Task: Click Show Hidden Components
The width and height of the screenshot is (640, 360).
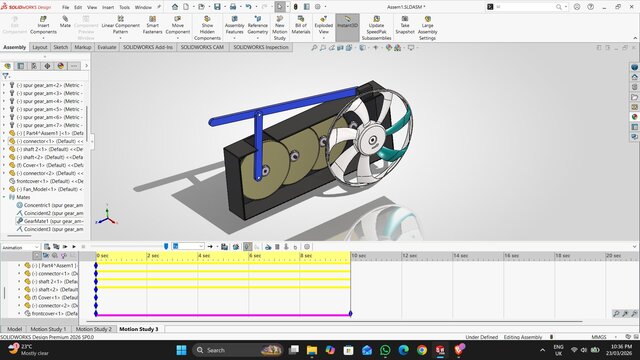Action: tap(207, 28)
